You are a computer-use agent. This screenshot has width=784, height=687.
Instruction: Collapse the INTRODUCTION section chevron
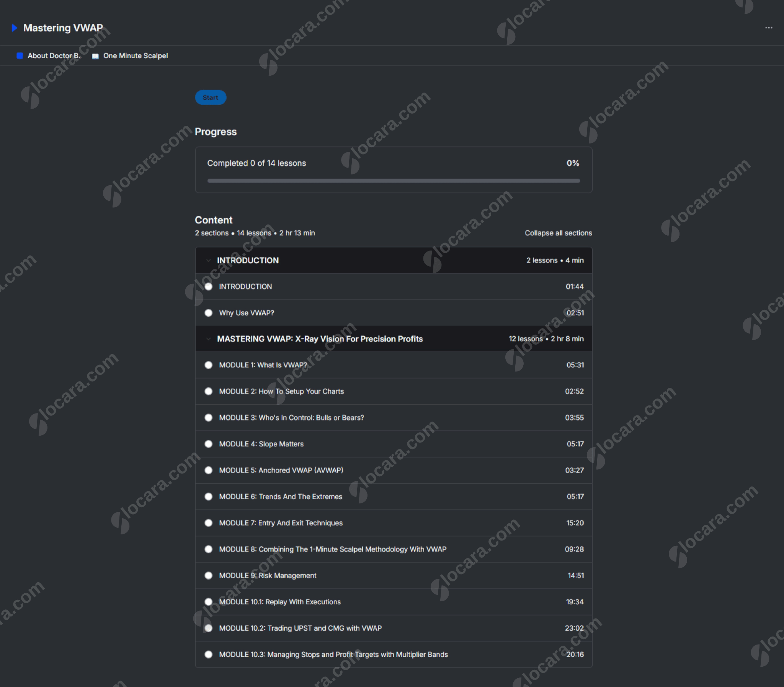(x=208, y=260)
